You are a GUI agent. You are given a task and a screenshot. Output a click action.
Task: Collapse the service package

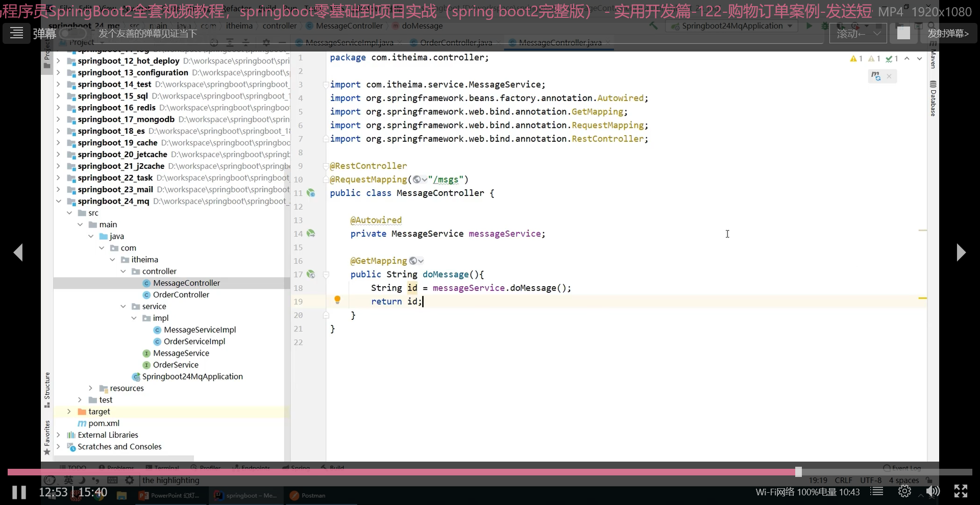click(x=123, y=306)
